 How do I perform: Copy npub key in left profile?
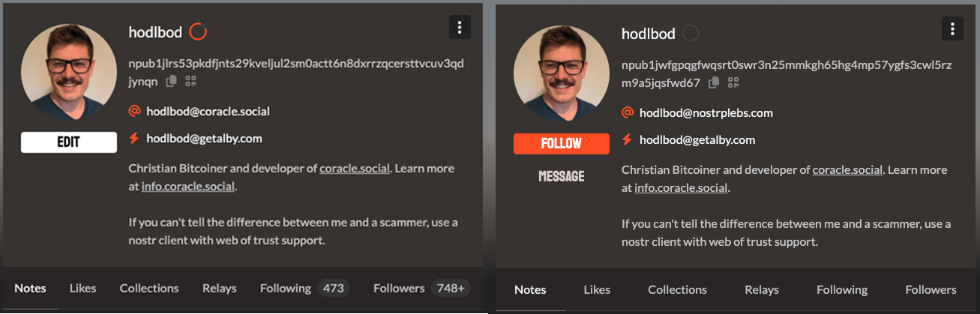(x=172, y=80)
